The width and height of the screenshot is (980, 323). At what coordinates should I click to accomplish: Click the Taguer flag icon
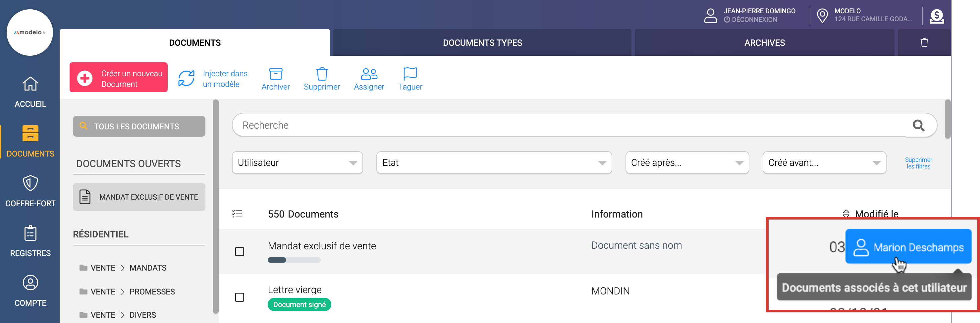coord(410,74)
